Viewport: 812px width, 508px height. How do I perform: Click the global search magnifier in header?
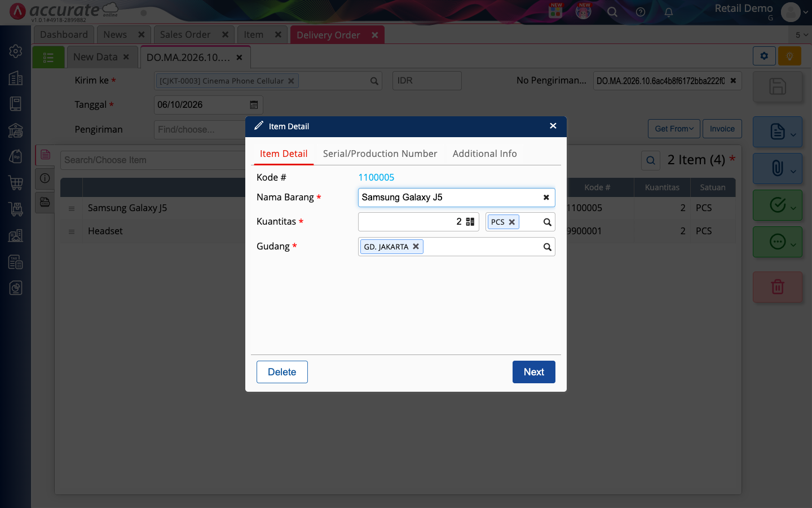click(612, 12)
